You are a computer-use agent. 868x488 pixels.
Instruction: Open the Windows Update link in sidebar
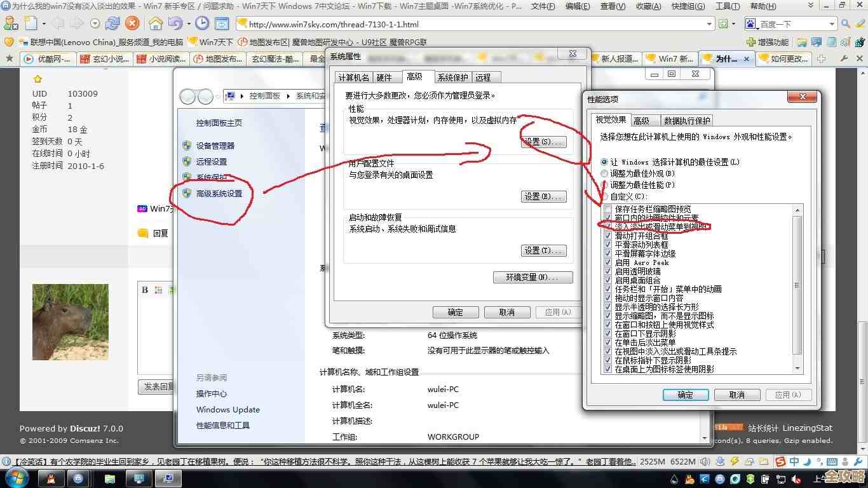[x=227, y=409]
